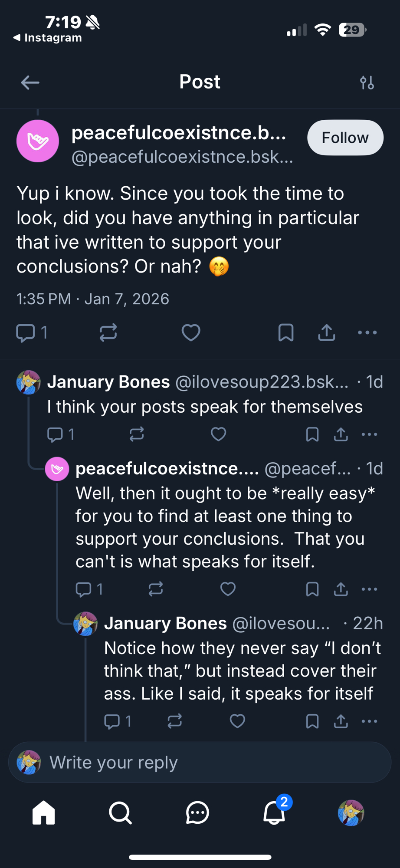Viewport: 400px width, 868px height.
Task: Bookmark January Bones' 22h reply
Action: tap(312, 721)
